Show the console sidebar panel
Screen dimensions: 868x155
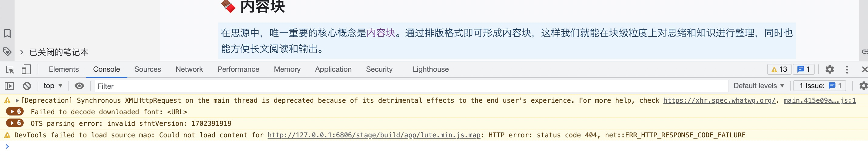[x=9, y=86]
